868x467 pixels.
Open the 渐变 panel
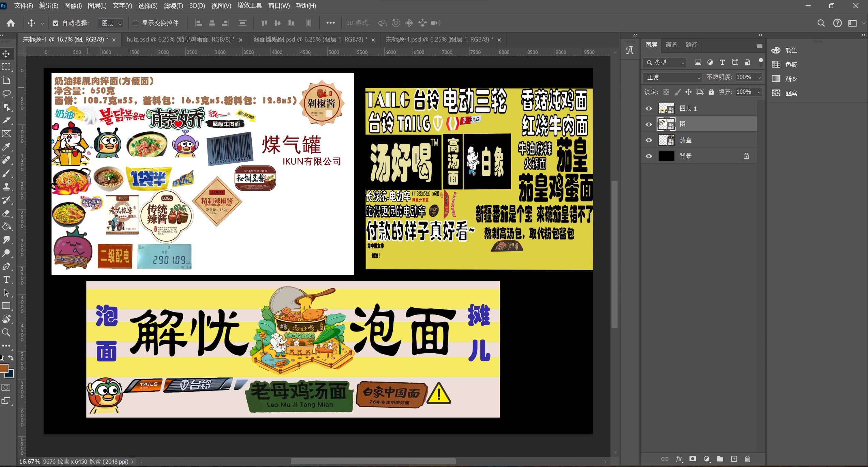(785, 79)
